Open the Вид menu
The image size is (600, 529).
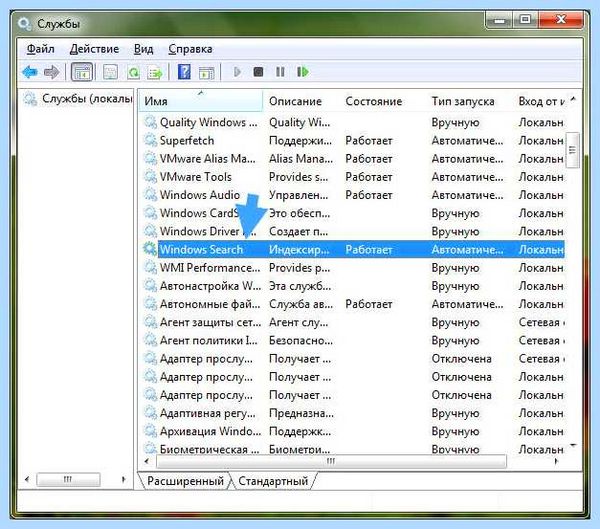[x=143, y=49]
